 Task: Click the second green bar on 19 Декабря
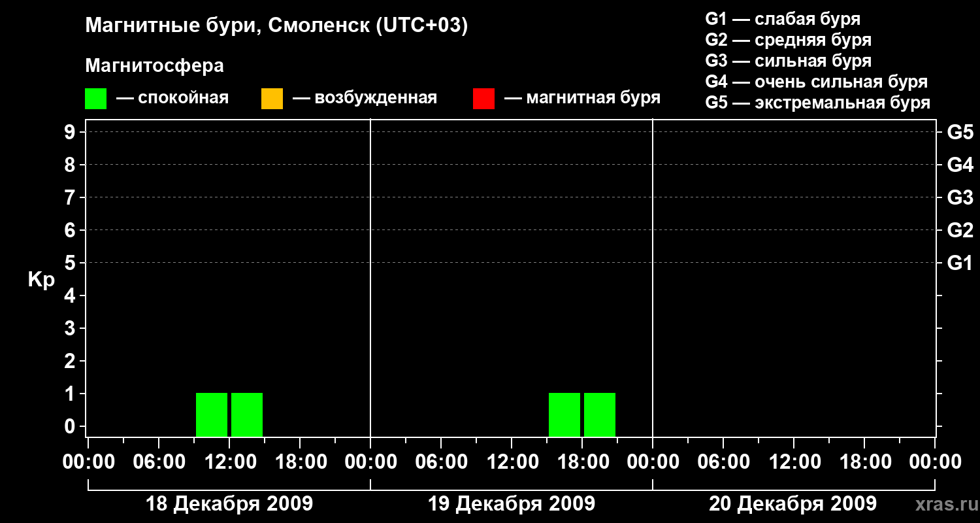(x=600, y=414)
